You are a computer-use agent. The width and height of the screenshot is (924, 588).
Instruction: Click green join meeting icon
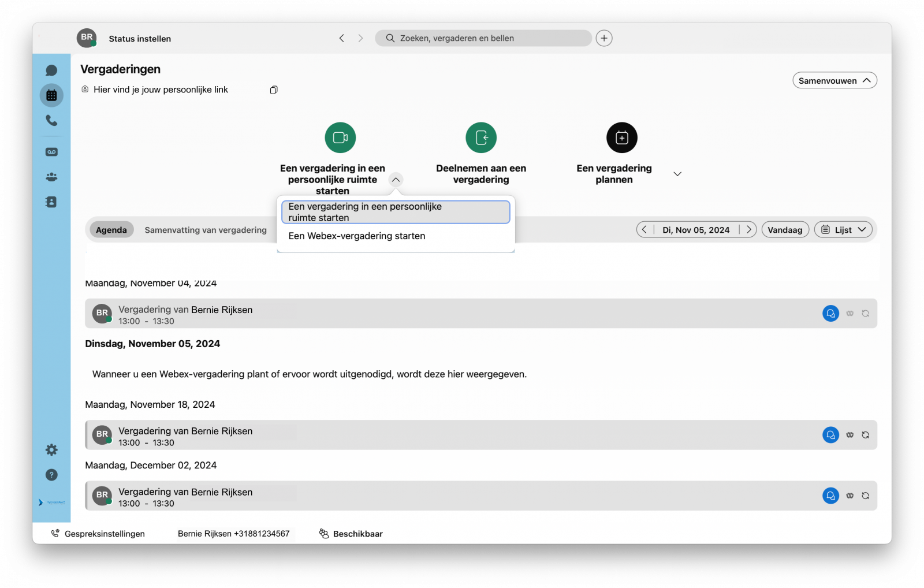481,137
